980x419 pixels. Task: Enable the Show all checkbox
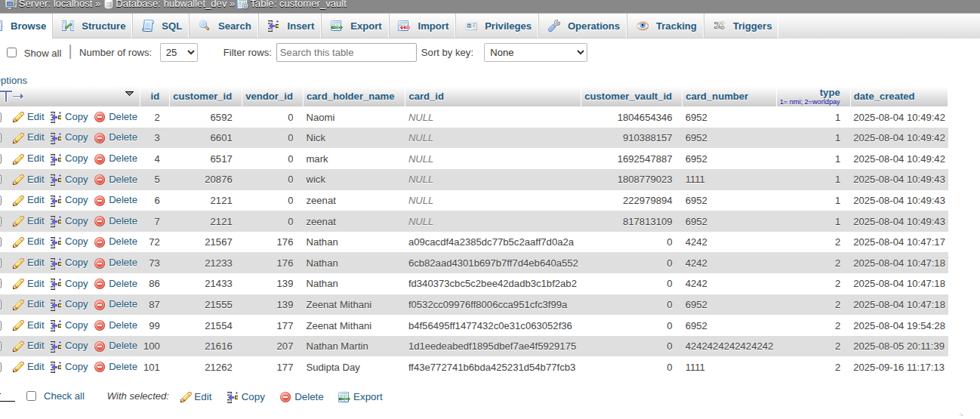pos(11,53)
